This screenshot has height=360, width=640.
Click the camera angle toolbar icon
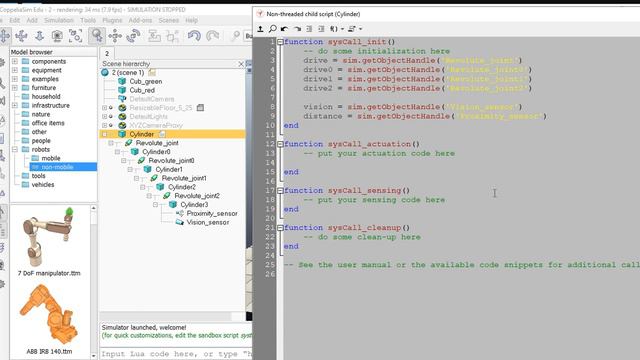pos(57,36)
